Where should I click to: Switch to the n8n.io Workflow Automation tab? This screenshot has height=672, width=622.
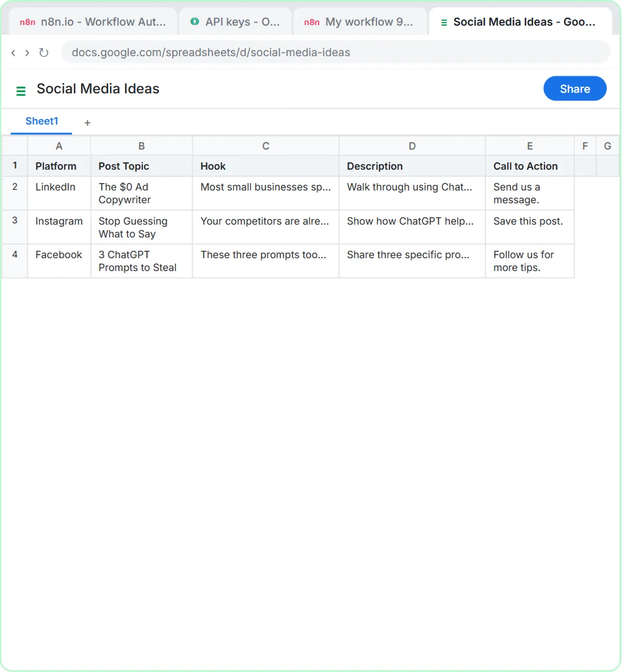point(93,22)
